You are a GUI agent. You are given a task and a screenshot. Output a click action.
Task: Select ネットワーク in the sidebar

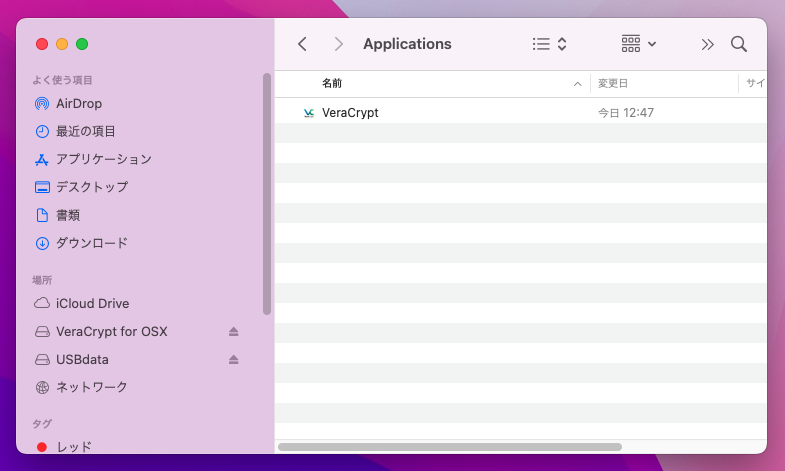92,387
